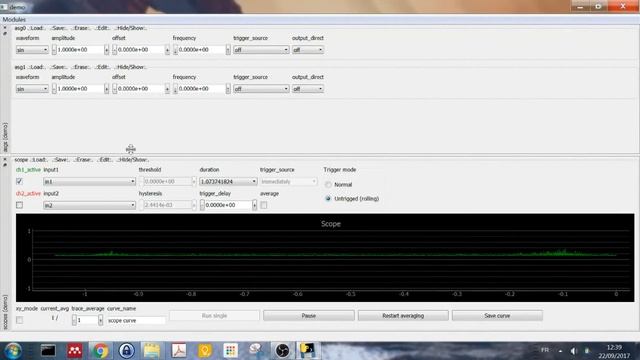Open the scope duration dropdown

[228, 181]
